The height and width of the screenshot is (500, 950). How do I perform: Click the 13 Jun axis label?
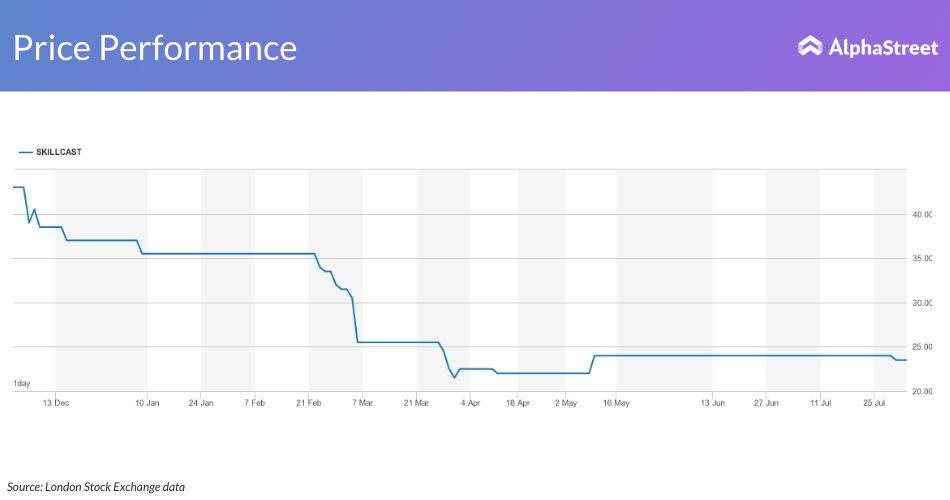point(712,403)
